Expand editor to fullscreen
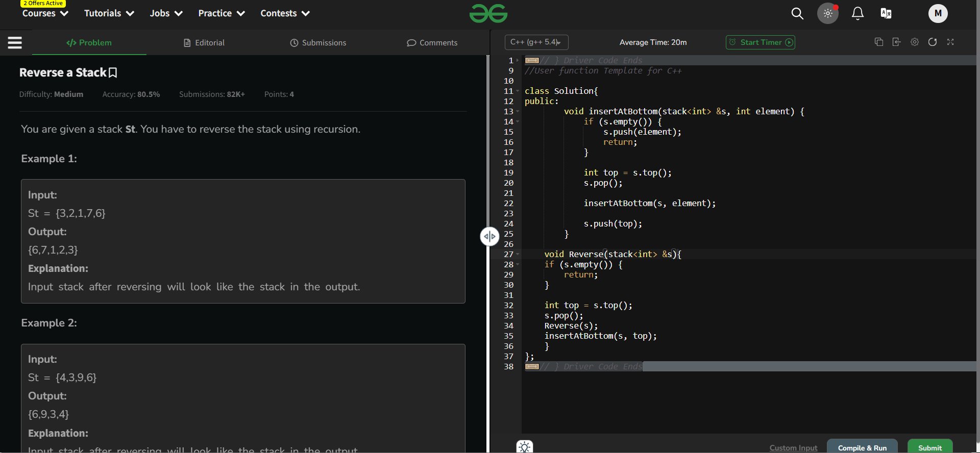 [x=950, y=42]
